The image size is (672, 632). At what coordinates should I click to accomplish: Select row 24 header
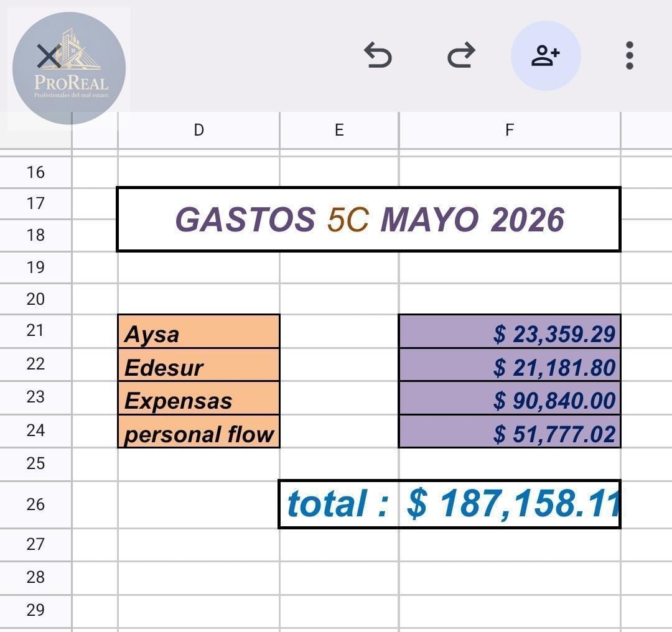(35, 430)
